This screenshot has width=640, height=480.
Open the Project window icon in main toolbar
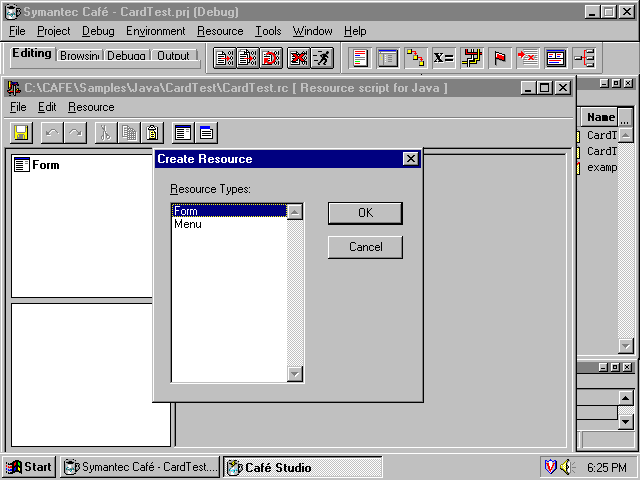[x=387, y=58]
